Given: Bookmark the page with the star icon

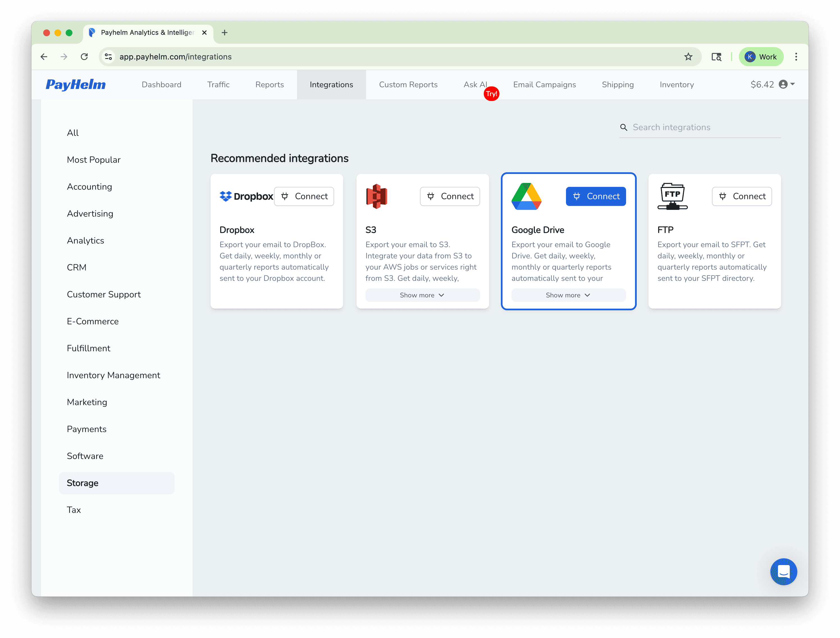Looking at the screenshot, I should point(688,57).
